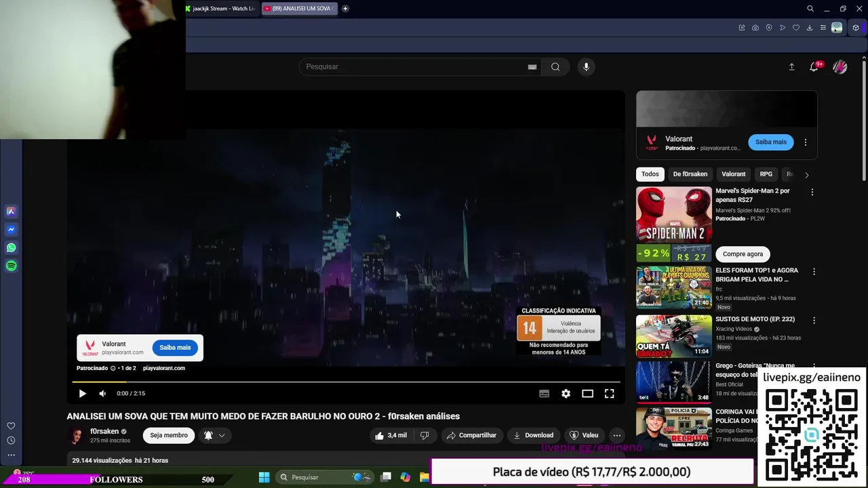
Task: Open Spotify in the Opera sidebar
Action: click(x=11, y=266)
